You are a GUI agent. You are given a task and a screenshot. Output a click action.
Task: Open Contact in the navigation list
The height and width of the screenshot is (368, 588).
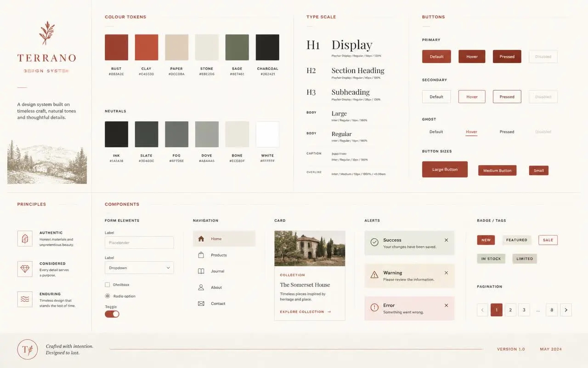pyautogui.click(x=224, y=304)
